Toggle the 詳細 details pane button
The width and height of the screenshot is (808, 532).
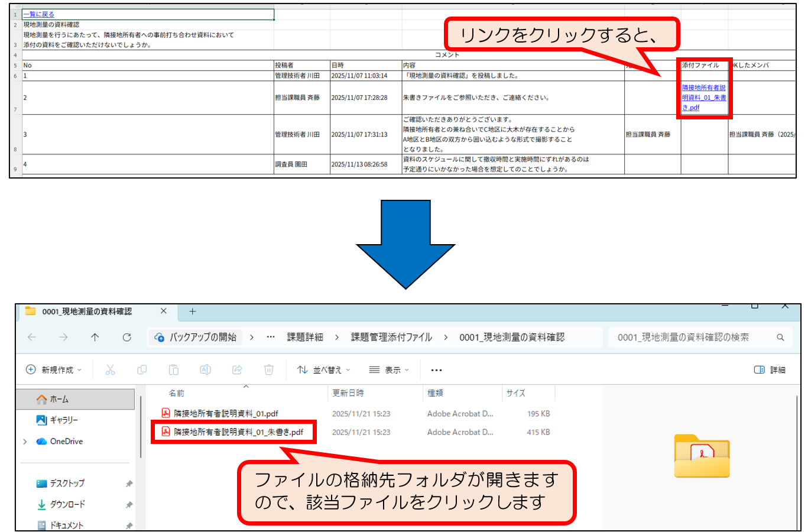[x=770, y=370]
